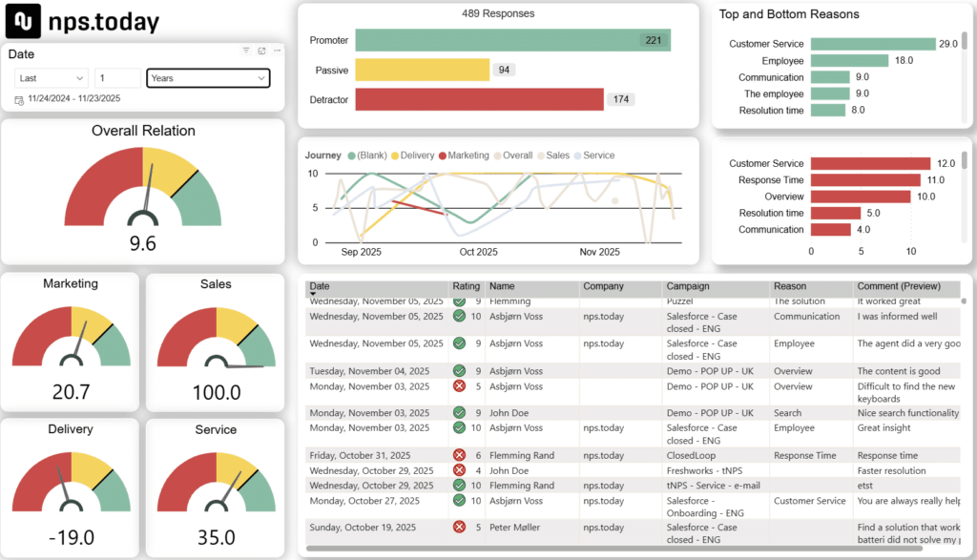Toggle the Marketing series in Journey legend

click(x=462, y=156)
